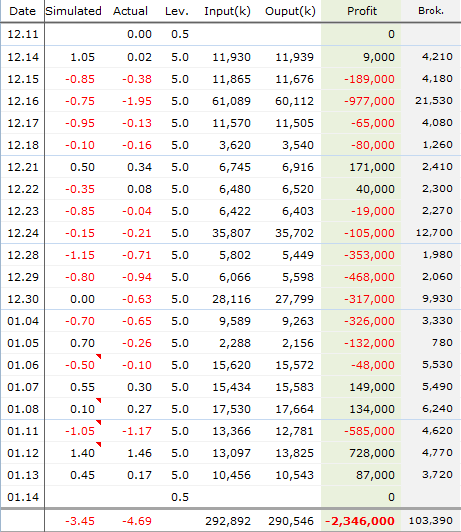Select the Lev. cell 0.5 for 01.14

(x=179, y=497)
